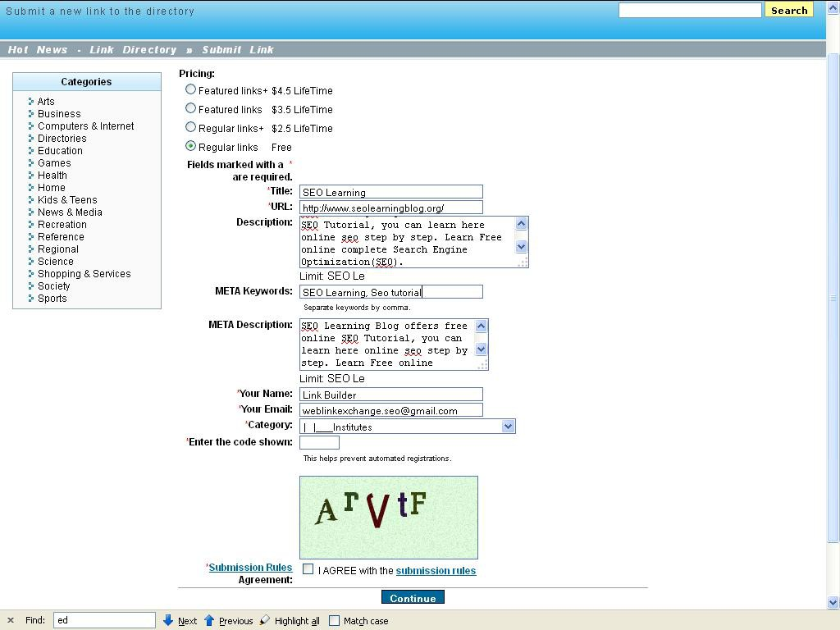Click the page scrollbar down arrow

(x=833, y=602)
